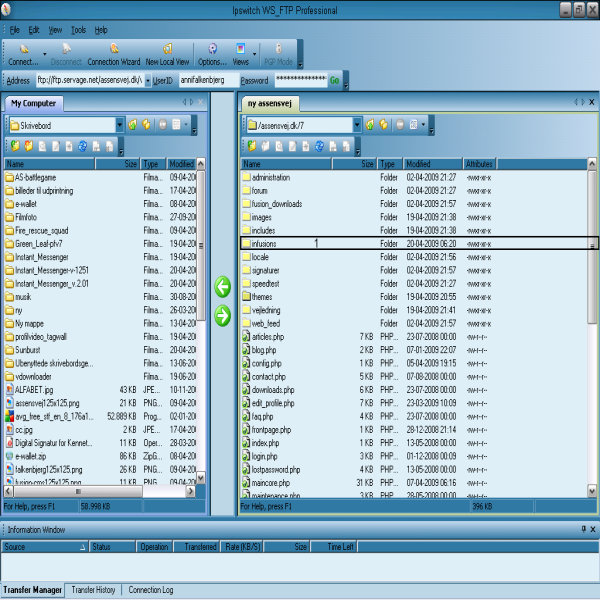Open view-mode dropdown arrow in My Computer pane

point(186,125)
